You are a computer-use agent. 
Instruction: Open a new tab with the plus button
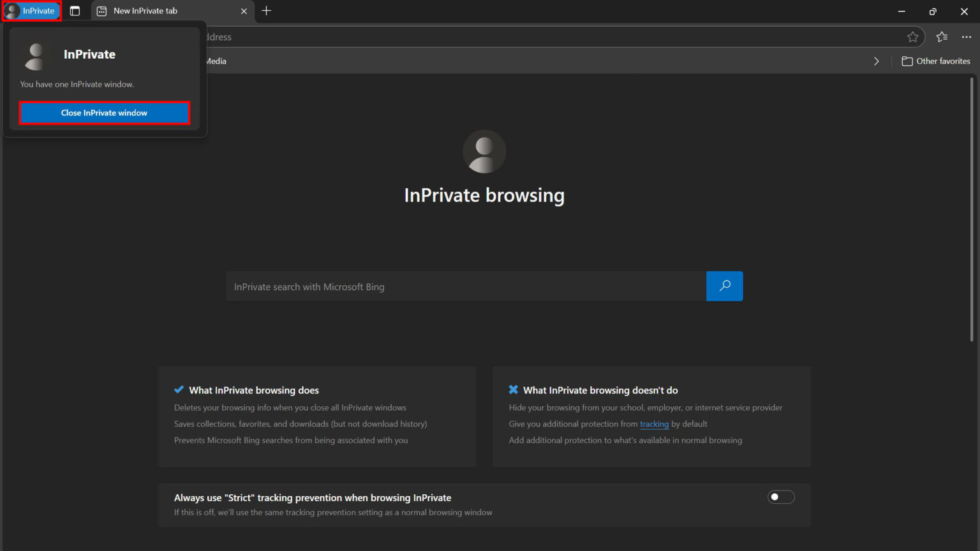[x=266, y=10]
